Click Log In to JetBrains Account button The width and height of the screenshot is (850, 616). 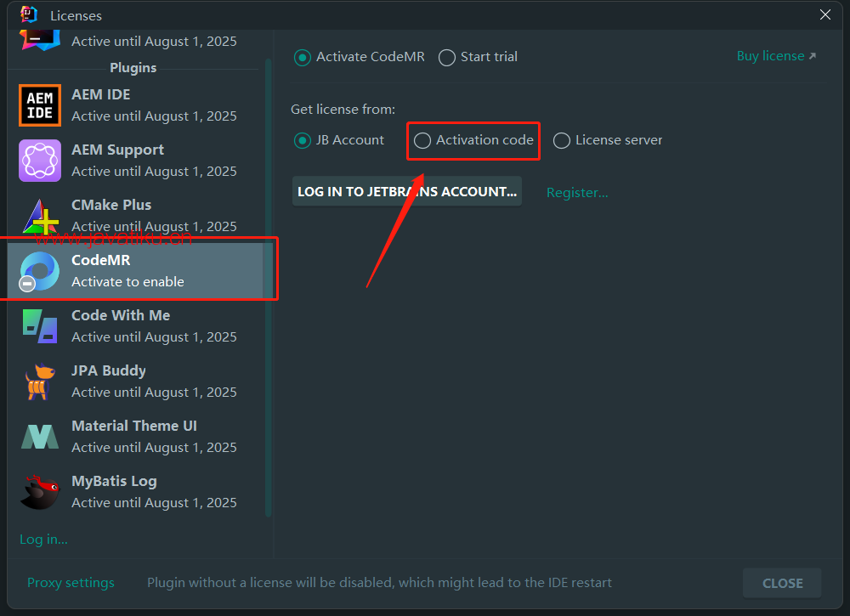(407, 191)
